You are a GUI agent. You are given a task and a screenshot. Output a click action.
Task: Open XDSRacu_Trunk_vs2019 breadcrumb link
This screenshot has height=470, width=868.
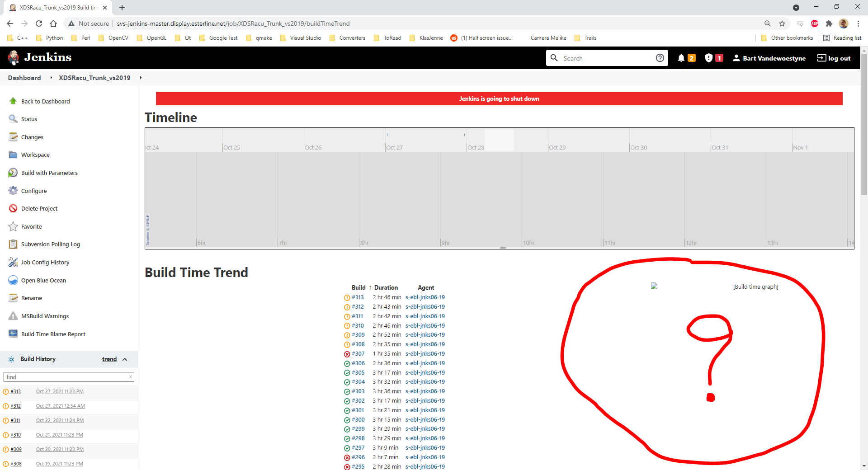[x=94, y=78]
